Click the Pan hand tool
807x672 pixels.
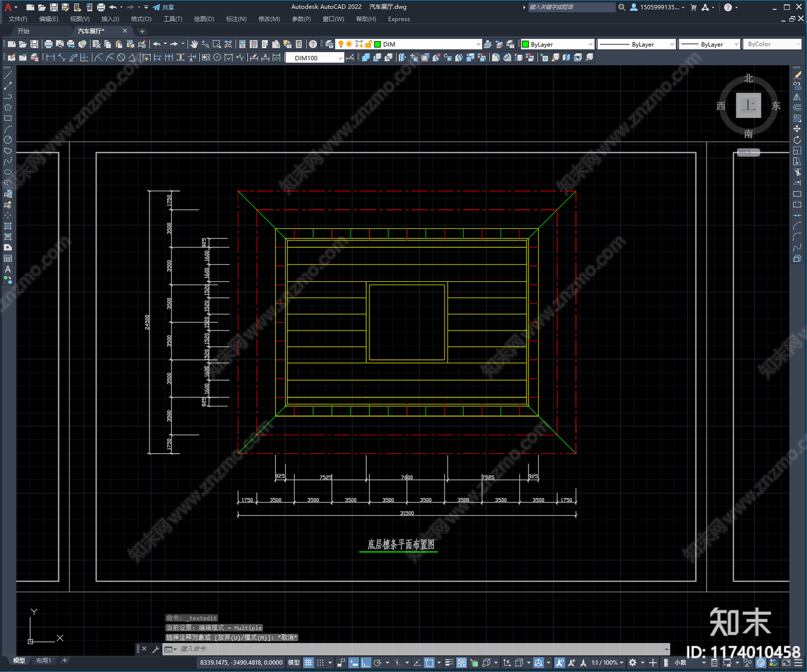[194, 44]
